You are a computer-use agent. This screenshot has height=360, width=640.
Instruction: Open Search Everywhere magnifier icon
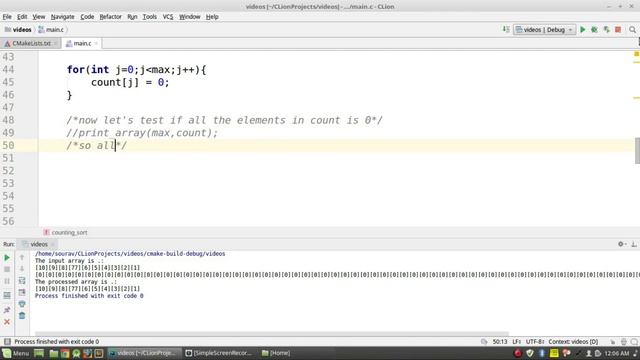(x=632, y=30)
